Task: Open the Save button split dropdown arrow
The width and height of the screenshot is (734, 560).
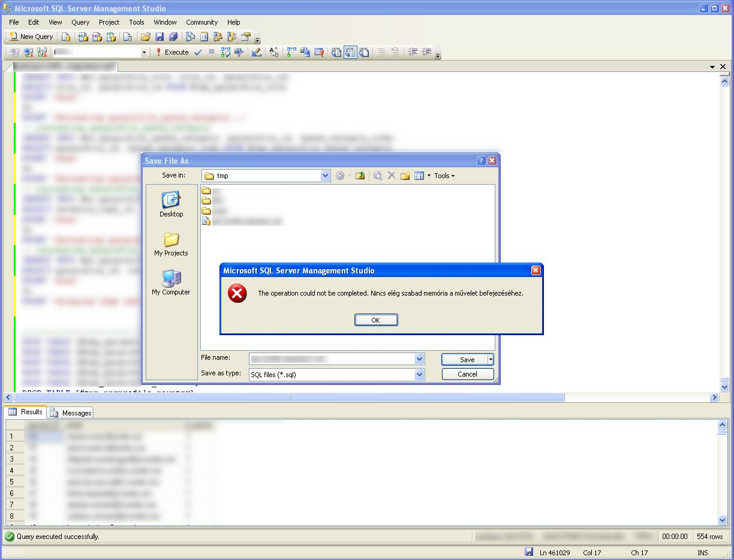Action: (491, 359)
